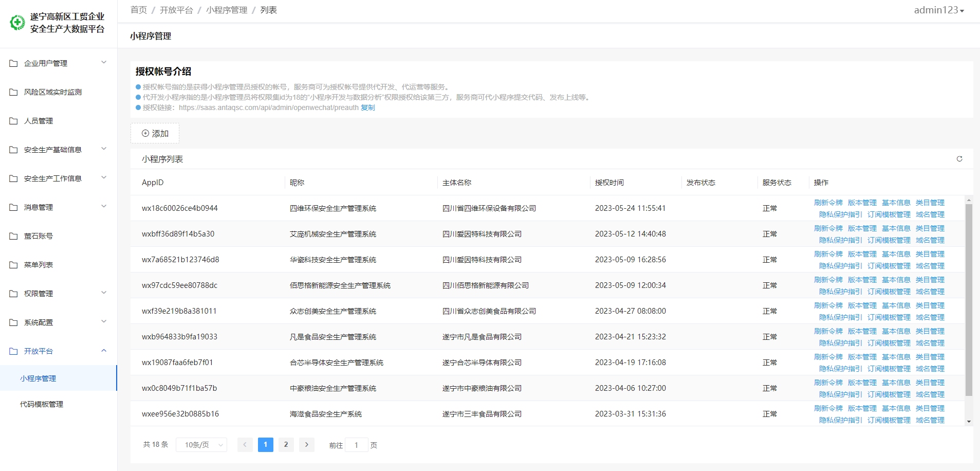Click 刷新令牌 for 中豪粮油安全生产管理系统

coord(828,383)
